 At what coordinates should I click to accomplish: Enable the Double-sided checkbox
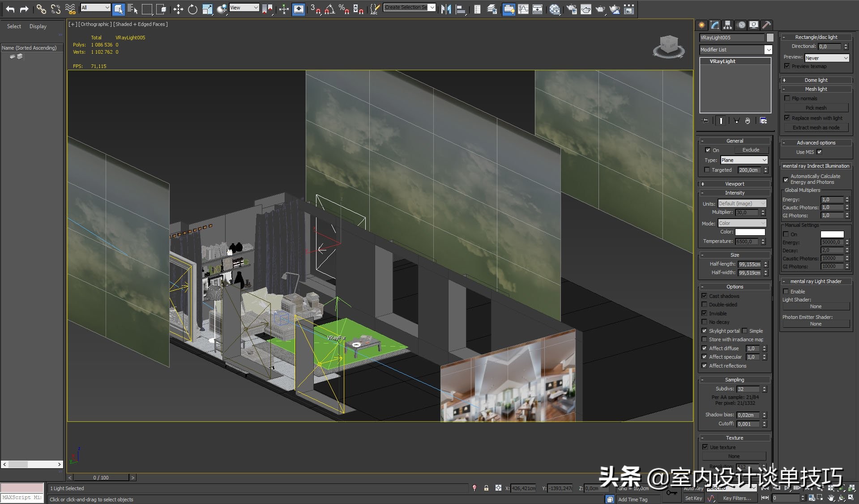pos(704,305)
